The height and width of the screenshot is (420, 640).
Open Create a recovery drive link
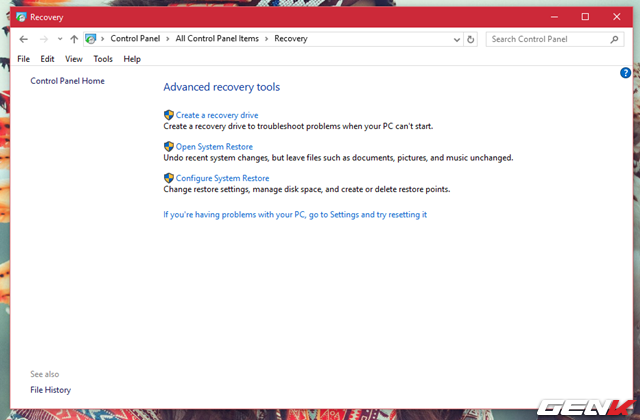pyautogui.click(x=217, y=115)
